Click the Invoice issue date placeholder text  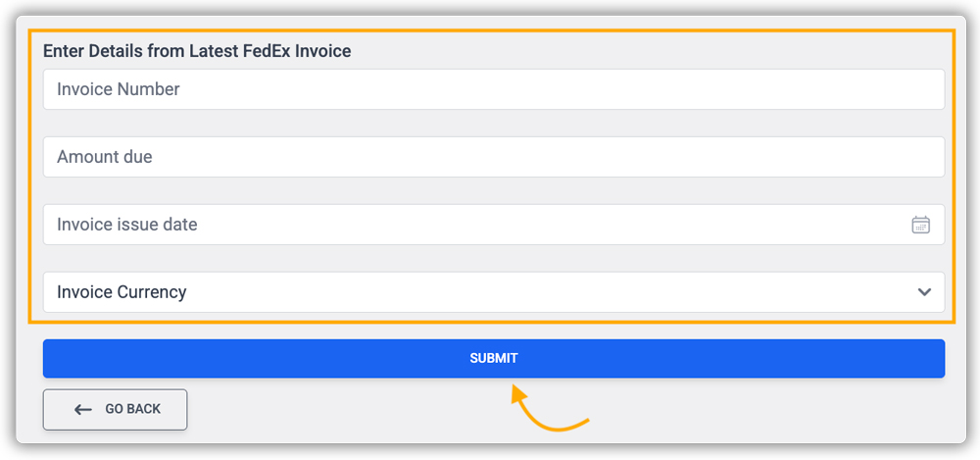(x=127, y=225)
